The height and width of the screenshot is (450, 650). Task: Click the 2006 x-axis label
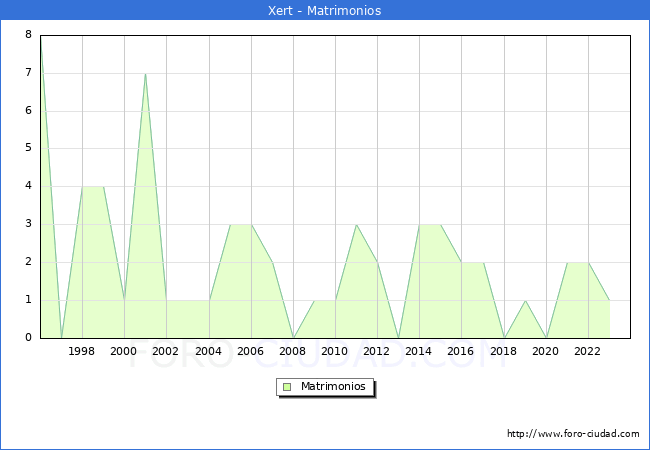(x=250, y=351)
